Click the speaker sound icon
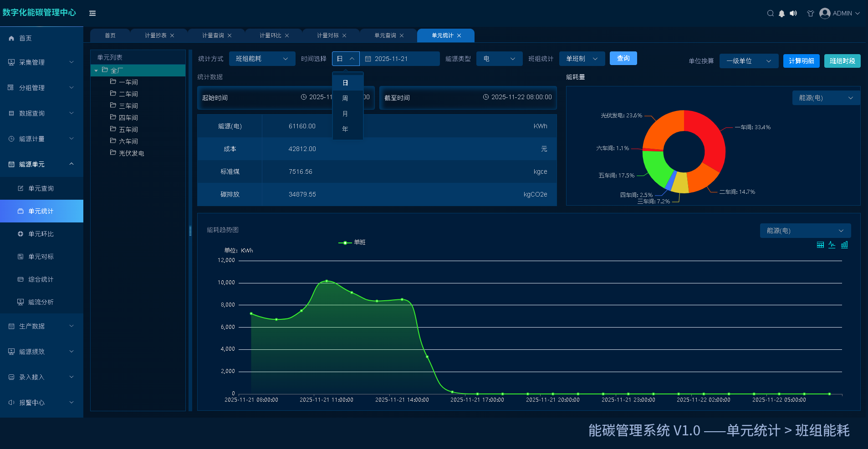The image size is (868, 449). pos(793,13)
